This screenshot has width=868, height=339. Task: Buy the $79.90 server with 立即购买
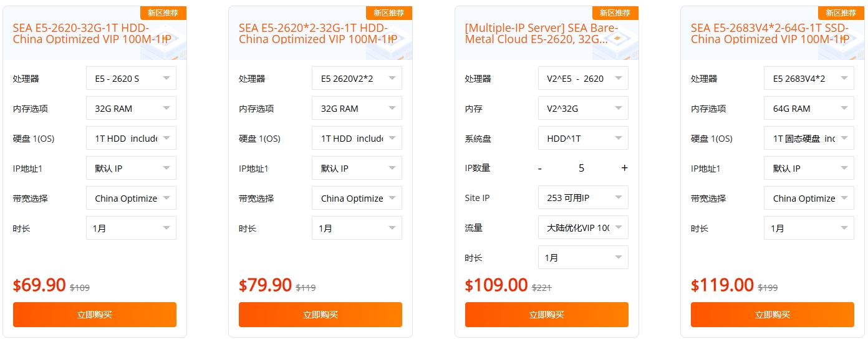[x=321, y=315]
